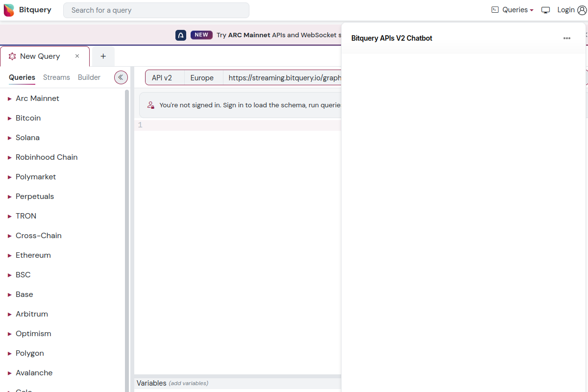This screenshot has width=588, height=392.
Task: Expand the Ethereum tree arrow
Action: click(x=9, y=255)
